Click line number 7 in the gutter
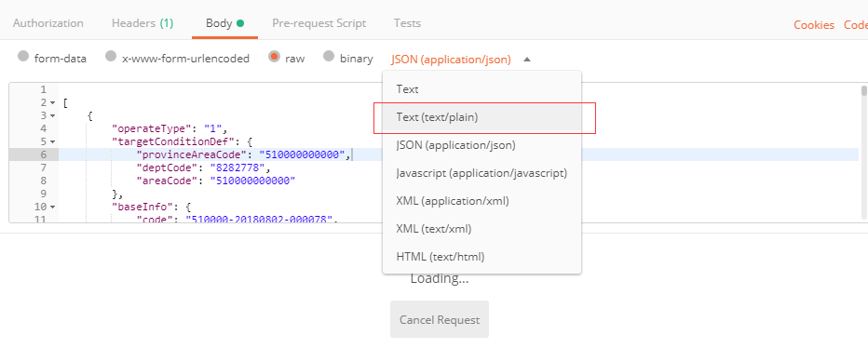The width and height of the screenshot is (868, 362). pos(44,168)
